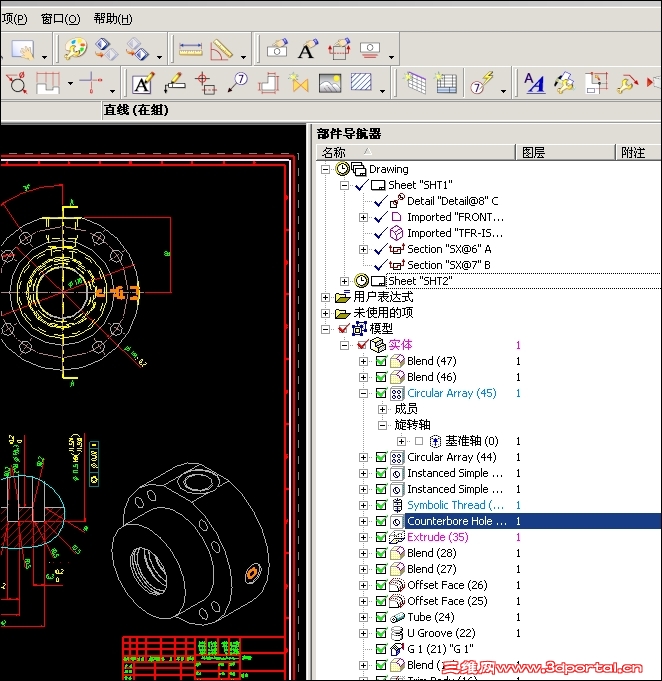Select the horizontal dimension measure tool

click(190, 49)
